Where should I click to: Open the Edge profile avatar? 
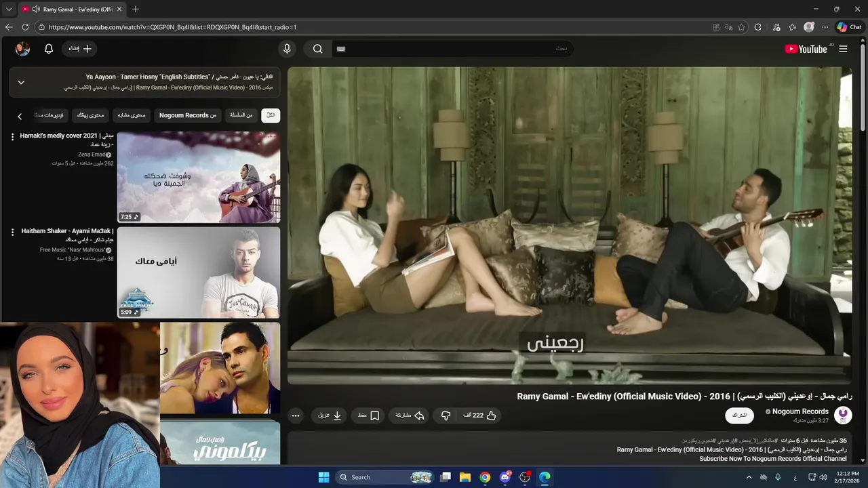809,27
